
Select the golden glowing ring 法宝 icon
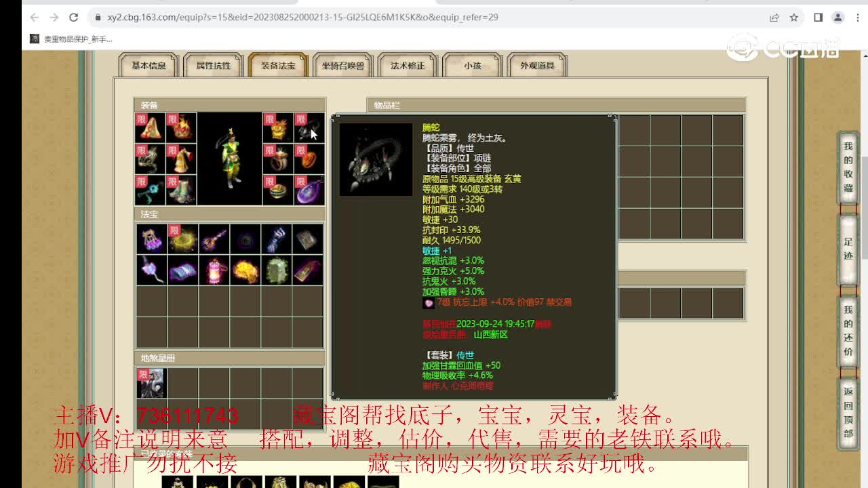click(x=182, y=239)
